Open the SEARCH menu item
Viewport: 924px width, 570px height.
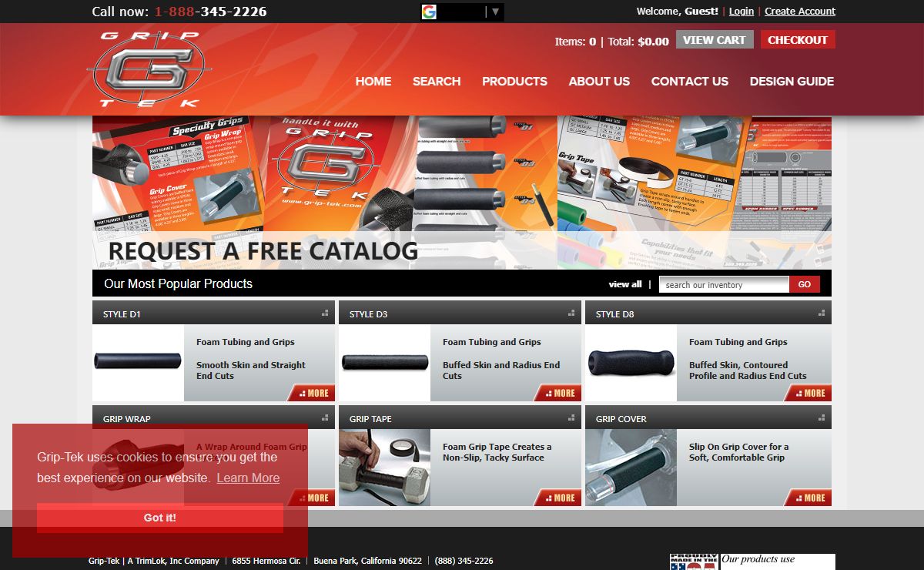tap(437, 81)
